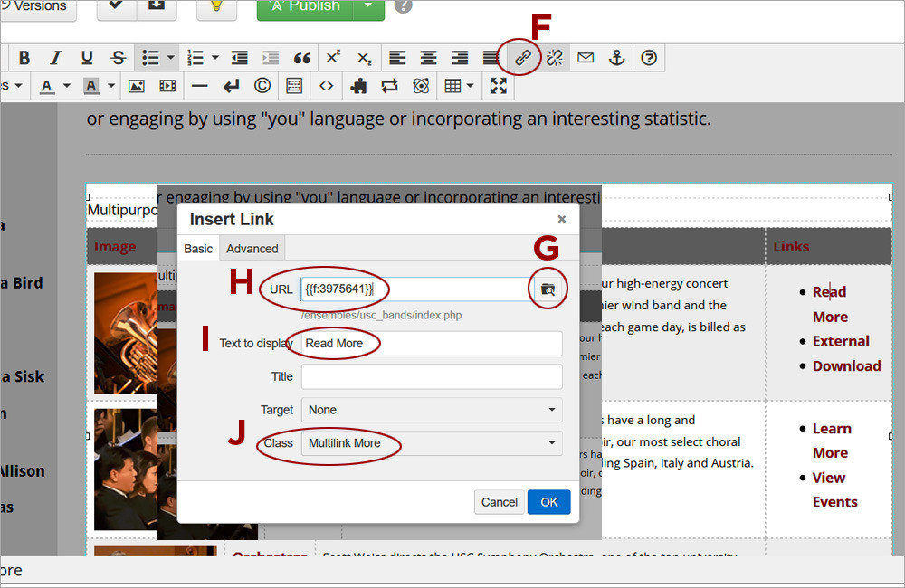
Task: Insert a special character (copyright icon)
Action: [262, 86]
